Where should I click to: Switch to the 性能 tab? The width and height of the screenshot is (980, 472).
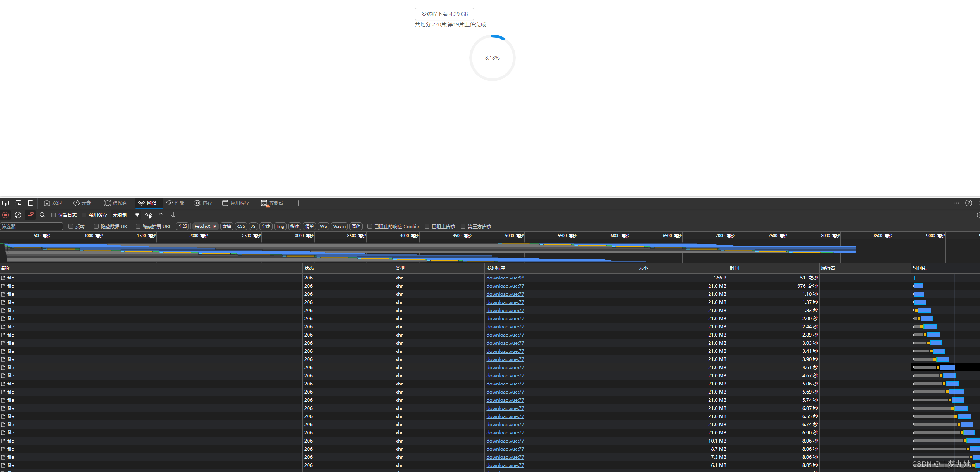(175, 203)
